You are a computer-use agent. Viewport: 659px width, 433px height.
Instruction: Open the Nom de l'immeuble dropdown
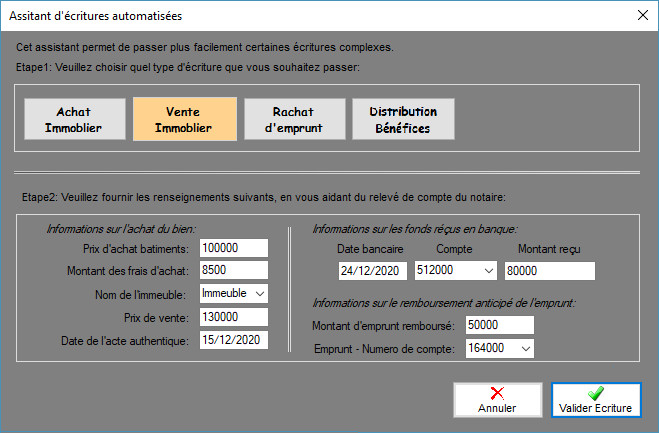pyautogui.click(x=258, y=294)
